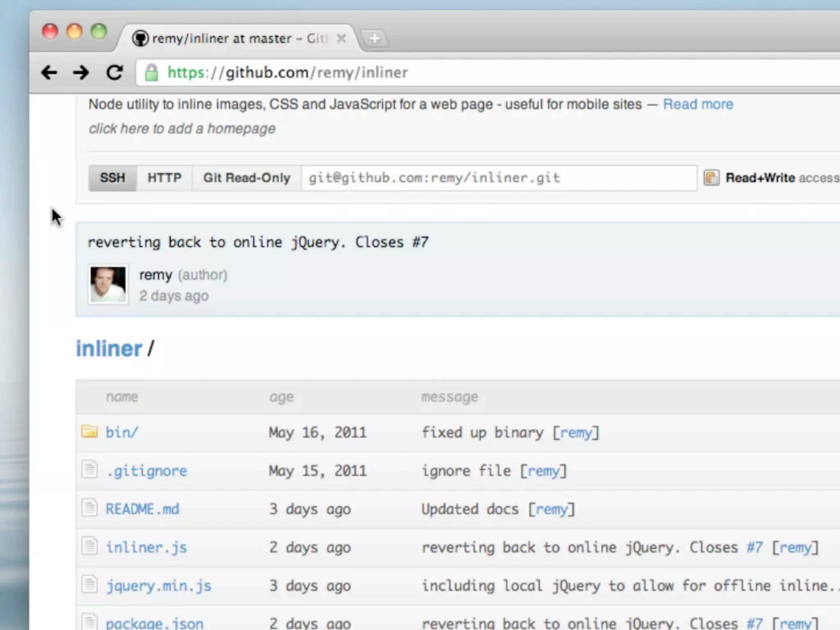Click remy's avatar thumbnail
This screenshot has height=630, width=840.
click(x=108, y=284)
